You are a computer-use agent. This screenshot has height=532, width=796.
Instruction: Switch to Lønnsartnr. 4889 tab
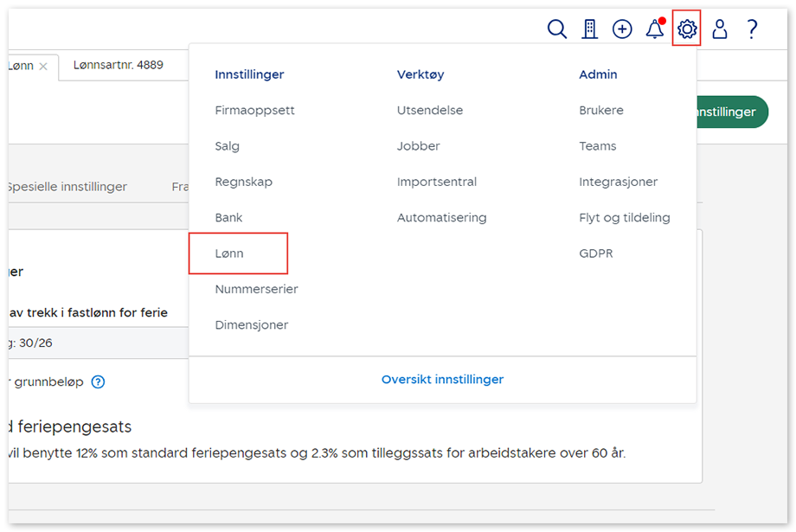pyautogui.click(x=119, y=65)
